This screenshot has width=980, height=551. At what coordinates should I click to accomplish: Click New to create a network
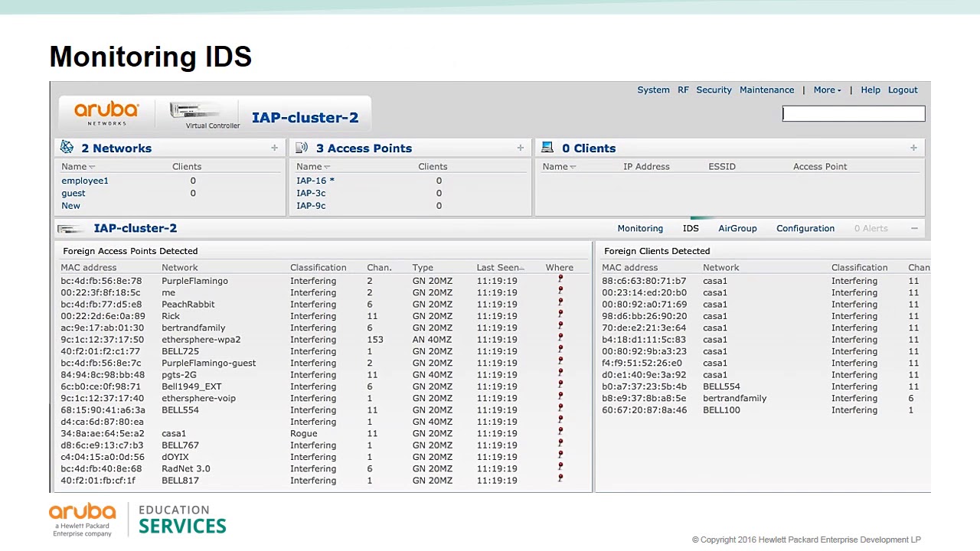pyautogui.click(x=70, y=205)
